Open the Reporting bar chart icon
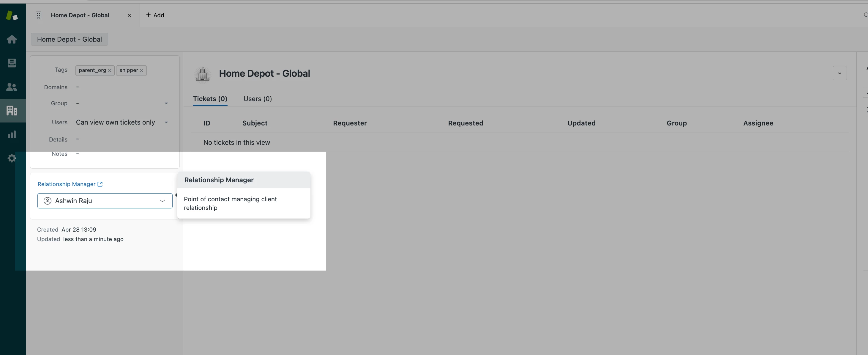The image size is (868, 355). click(x=12, y=134)
